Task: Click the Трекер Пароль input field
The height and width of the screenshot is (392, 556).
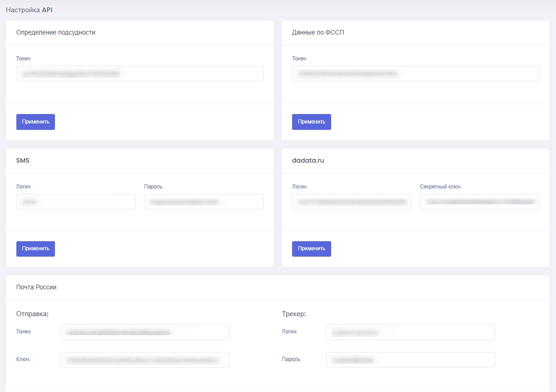Action: (x=410, y=360)
